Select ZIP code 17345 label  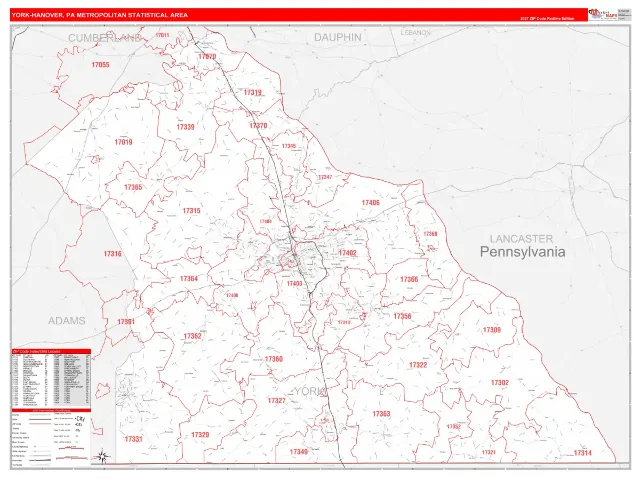289,146
